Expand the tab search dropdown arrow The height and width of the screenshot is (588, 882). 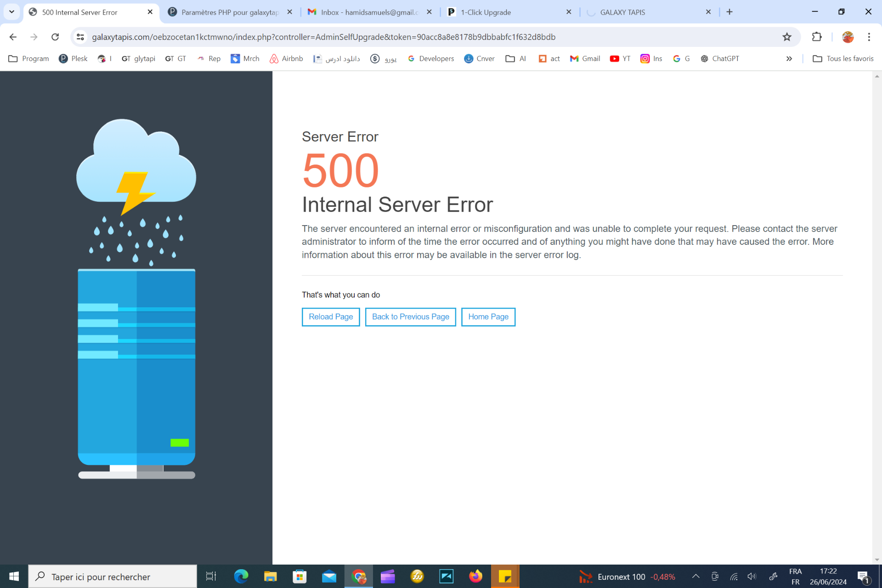pyautogui.click(x=11, y=12)
